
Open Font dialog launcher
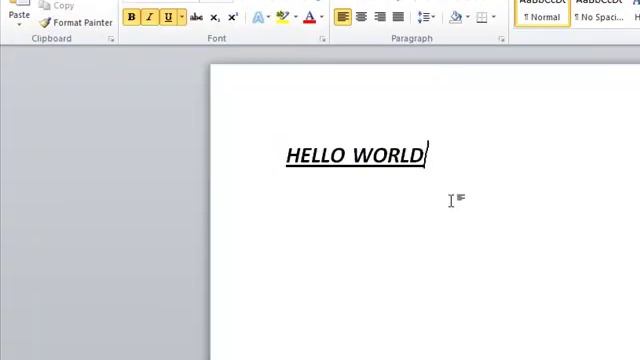click(x=322, y=39)
